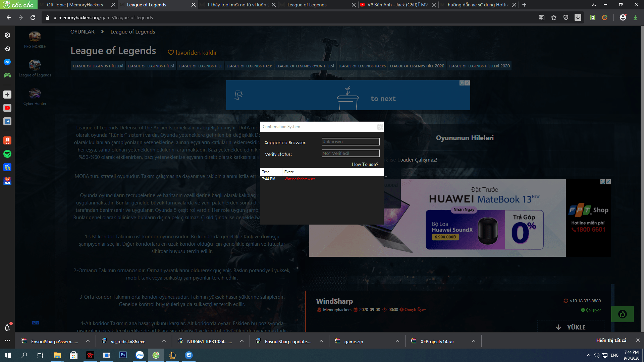The width and height of the screenshot is (644, 362).
Task: Open sidebar more options ellipsis
Action: pos(7,341)
